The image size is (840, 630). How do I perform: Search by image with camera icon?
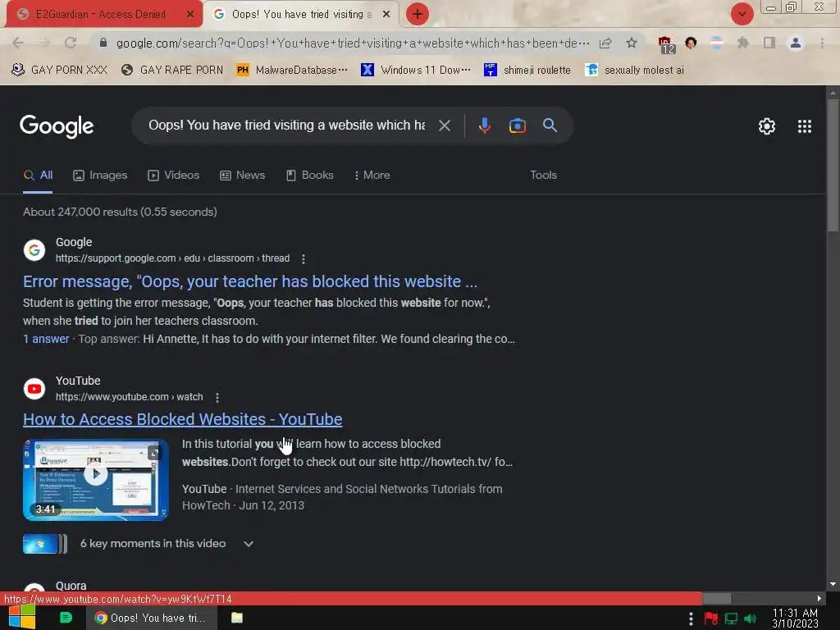click(x=517, y=126)
